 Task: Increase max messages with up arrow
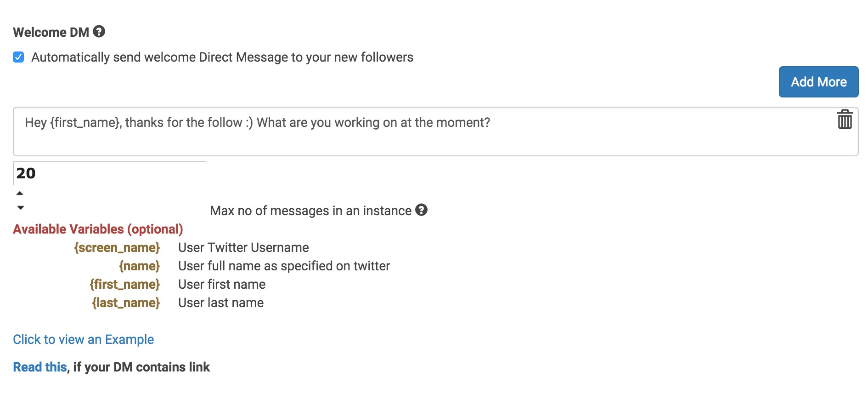pyautogui.click(x=20, y=193)
